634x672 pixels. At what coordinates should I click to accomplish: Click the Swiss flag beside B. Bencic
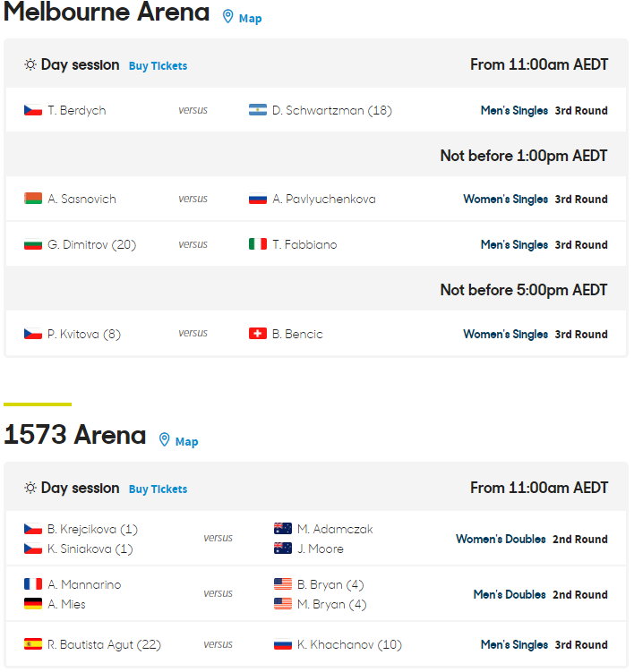[x=258, y=335]
